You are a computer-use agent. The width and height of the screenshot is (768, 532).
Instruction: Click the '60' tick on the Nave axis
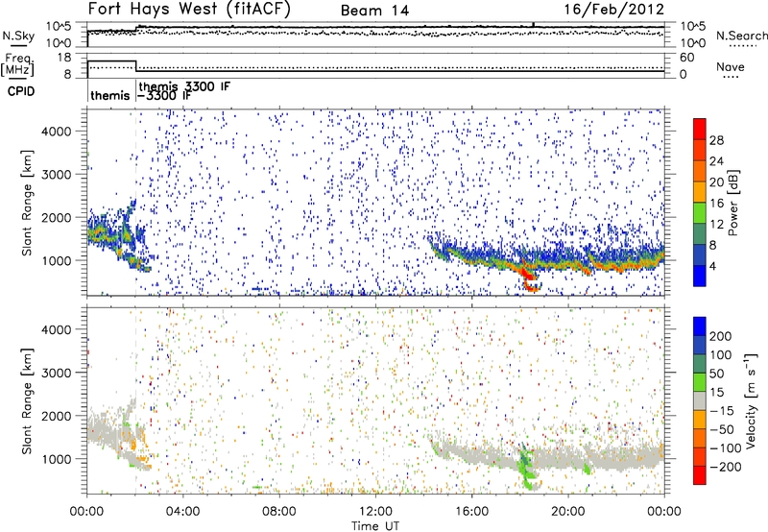pyautogui.click(x=686, y=58)
